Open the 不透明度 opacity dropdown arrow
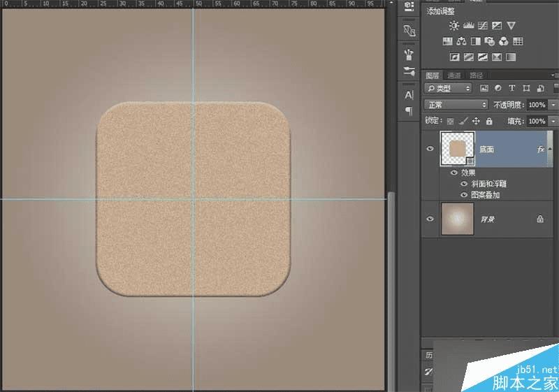 click(553, 105)
